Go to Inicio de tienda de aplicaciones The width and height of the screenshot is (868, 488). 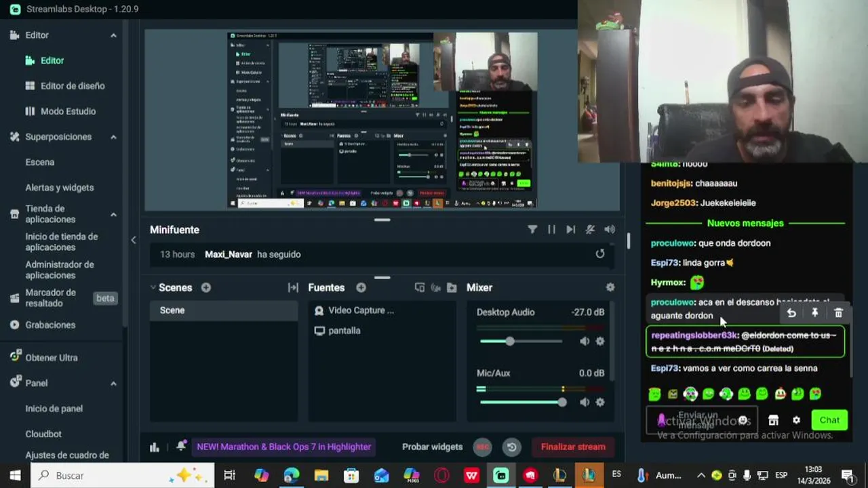point(62,242)
